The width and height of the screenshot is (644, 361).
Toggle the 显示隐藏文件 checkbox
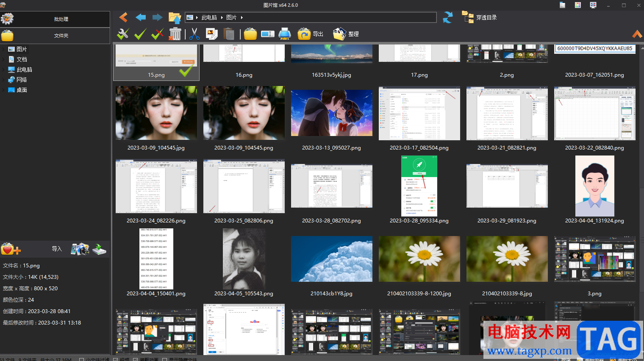pyautogui.click(x=165, y=360)
